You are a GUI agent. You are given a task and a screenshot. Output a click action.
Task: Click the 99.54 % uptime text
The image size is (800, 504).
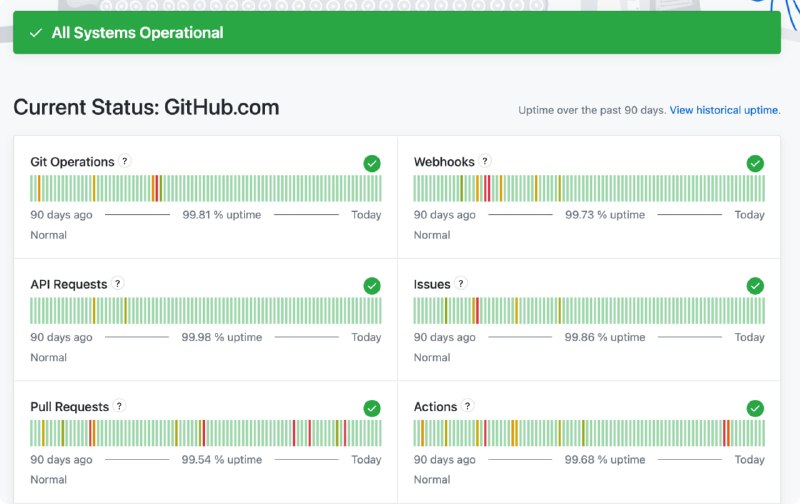click(222, 460)
